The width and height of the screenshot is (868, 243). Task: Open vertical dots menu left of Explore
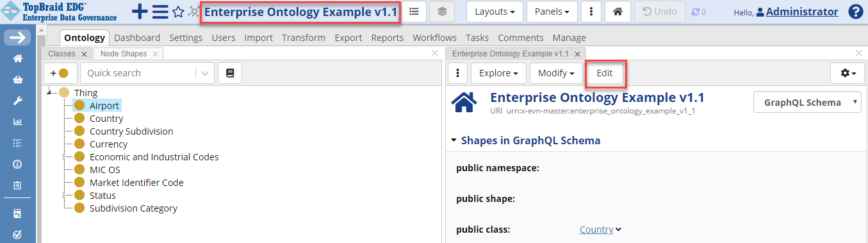pos(457,73)
